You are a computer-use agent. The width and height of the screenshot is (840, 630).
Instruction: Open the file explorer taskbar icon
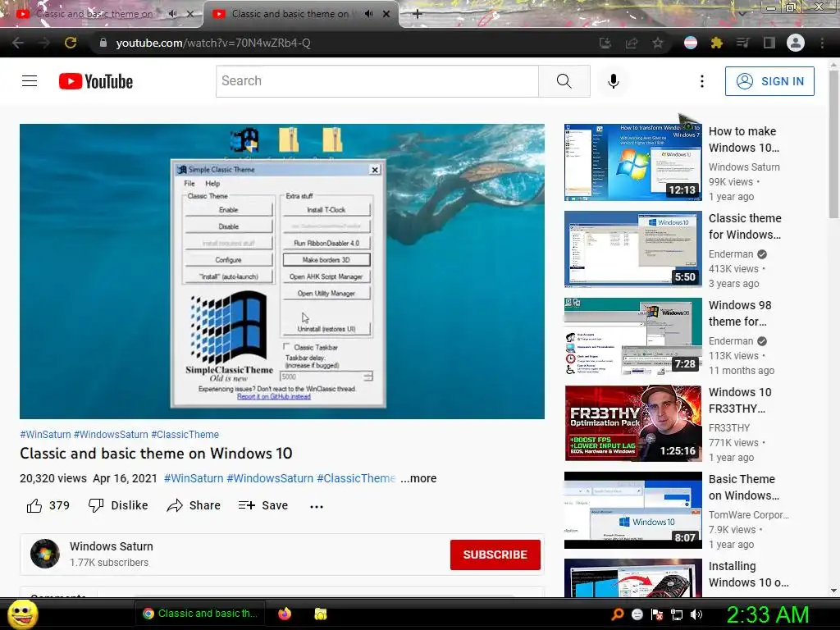[321, 614]
